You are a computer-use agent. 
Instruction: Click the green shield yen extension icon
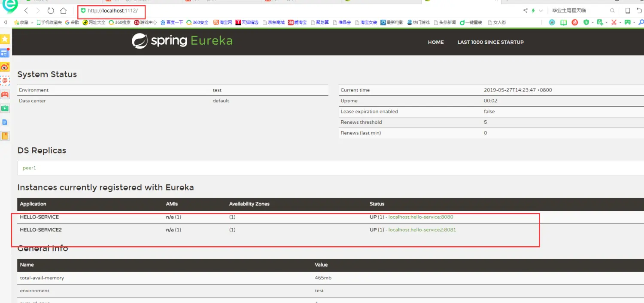(x=587, y=22)
